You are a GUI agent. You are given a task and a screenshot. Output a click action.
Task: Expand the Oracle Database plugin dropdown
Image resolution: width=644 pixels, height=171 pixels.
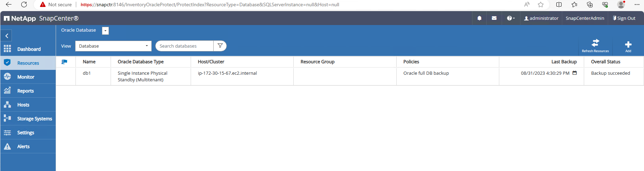coord(105,31)
